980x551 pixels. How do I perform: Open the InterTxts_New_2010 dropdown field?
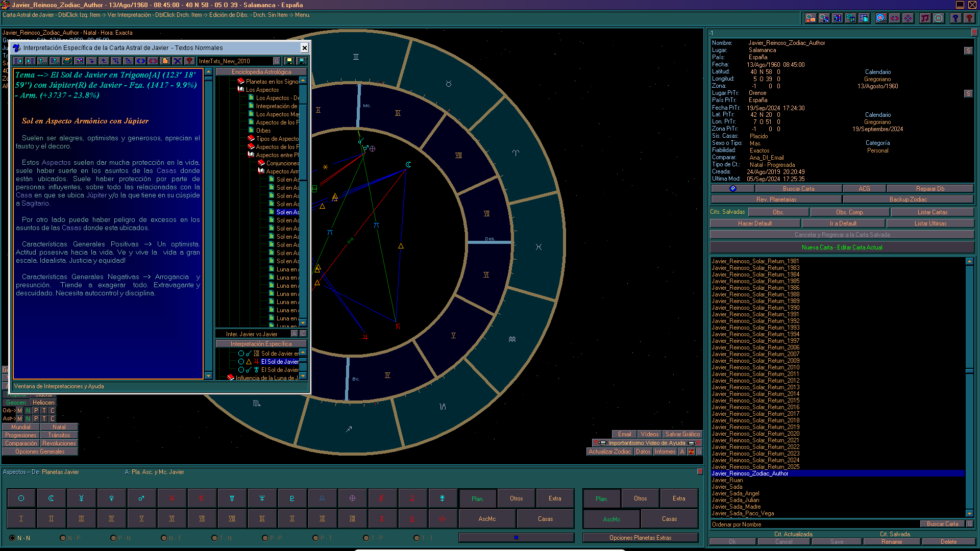click(235, 61)
